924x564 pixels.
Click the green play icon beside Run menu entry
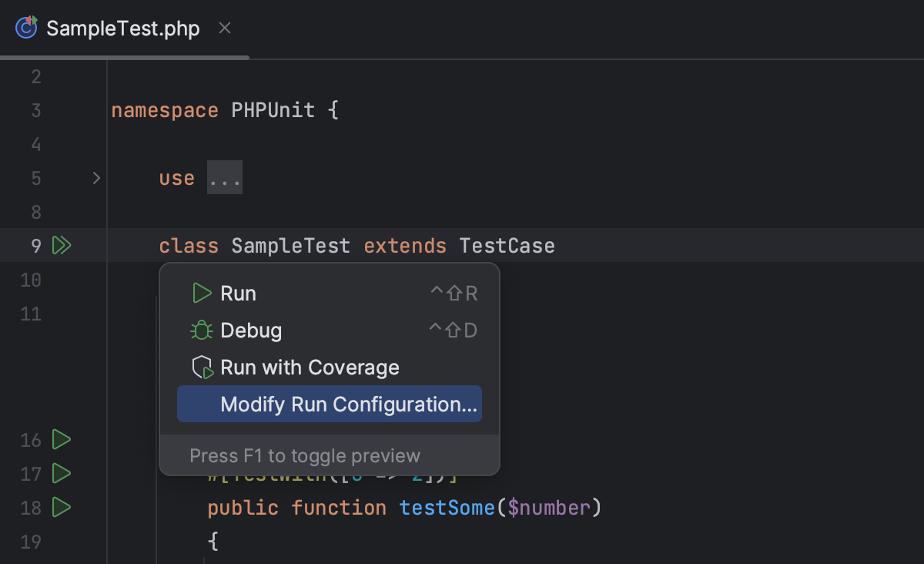coord(202,293)
